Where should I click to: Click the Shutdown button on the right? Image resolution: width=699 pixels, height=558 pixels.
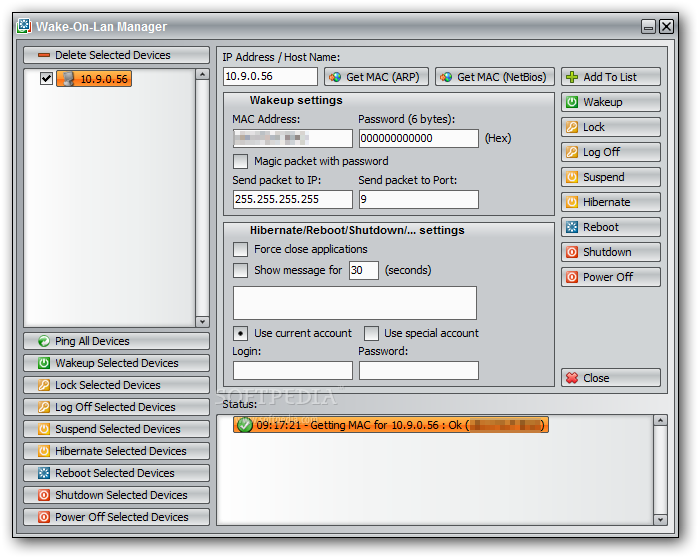611,252
